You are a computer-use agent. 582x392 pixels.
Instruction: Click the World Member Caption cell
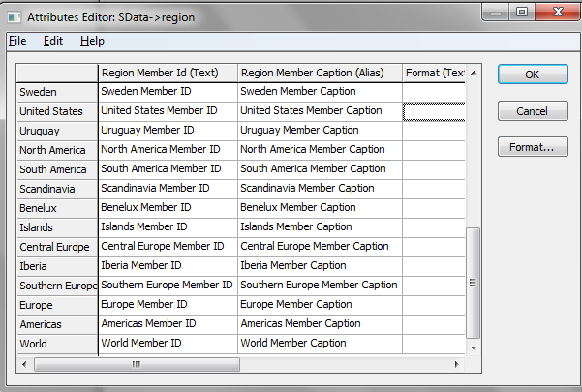(x=320, y=344)
